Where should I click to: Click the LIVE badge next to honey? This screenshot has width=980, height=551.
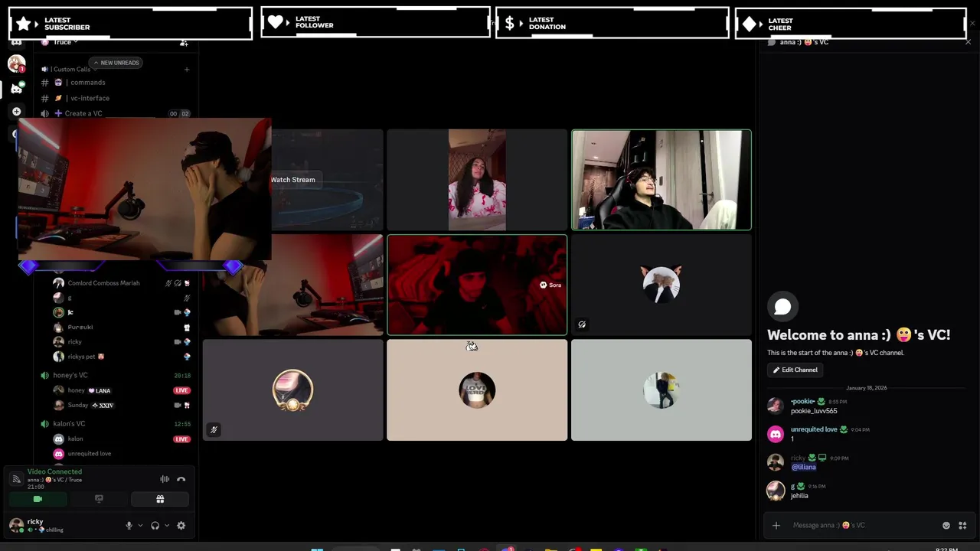pyautogui.click(x=181, y=390)
